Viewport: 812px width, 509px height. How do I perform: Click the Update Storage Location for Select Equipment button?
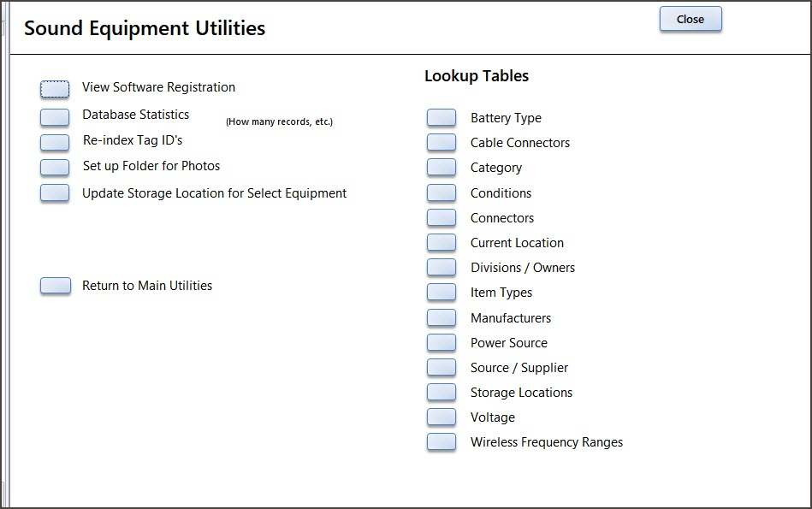click(x=55, y=192)
